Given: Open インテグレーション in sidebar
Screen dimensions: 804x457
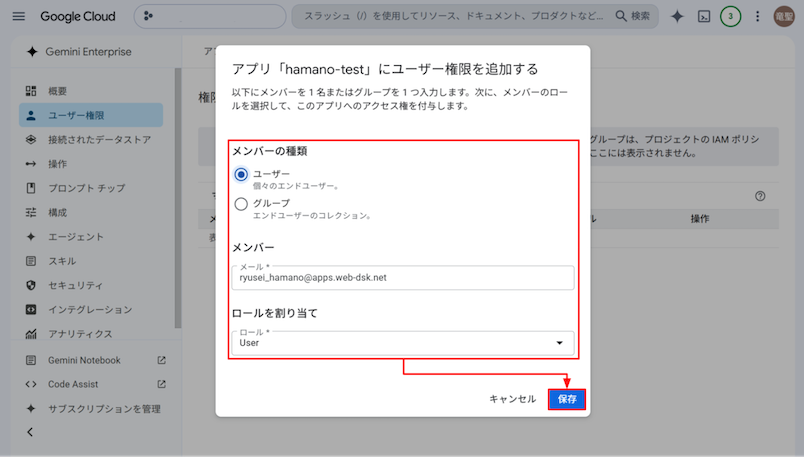Looking at the screenshot, I should 91,310.
